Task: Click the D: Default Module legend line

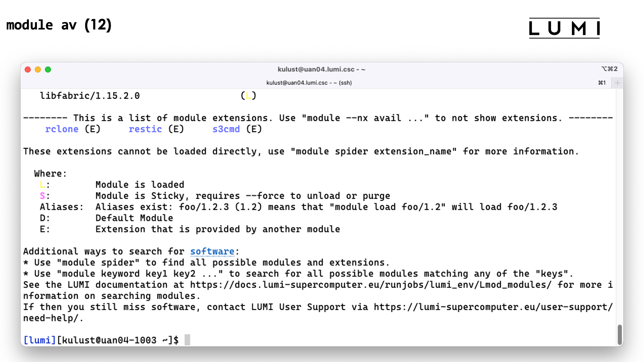Action: click(x=106, y=218)
